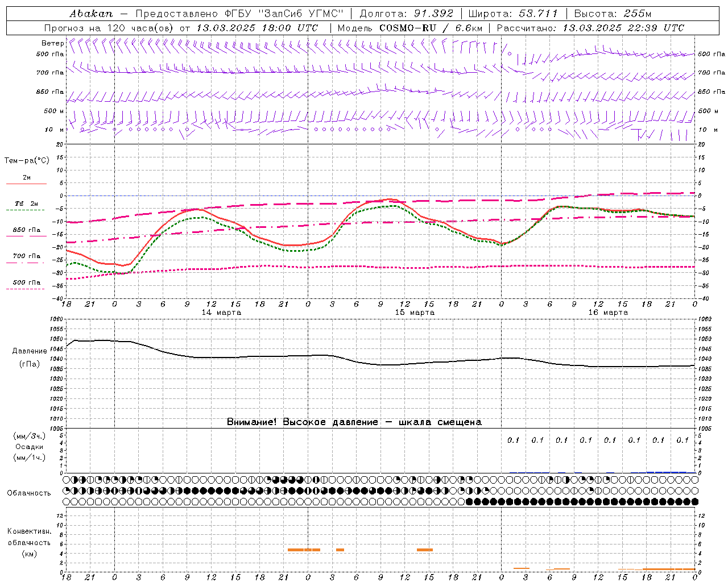This screenshot has height=582, width=728.
Task: Click the '(гПа)' pressure unit label
Action: click(30, 364)
